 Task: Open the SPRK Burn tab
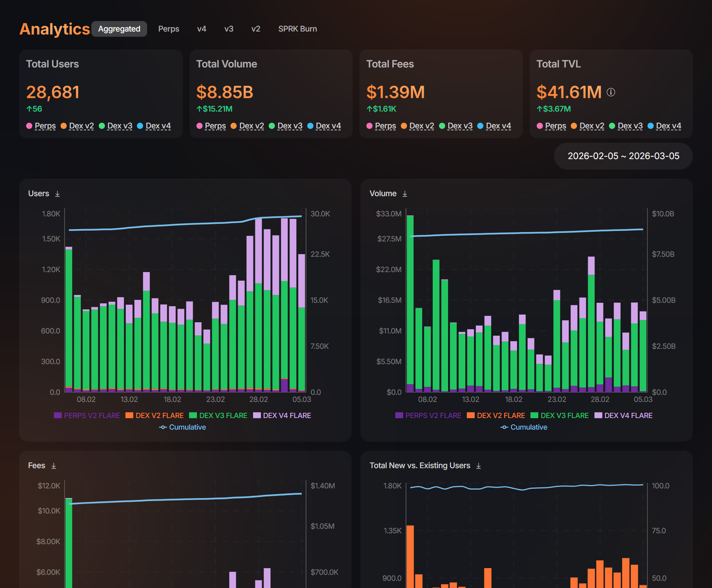[297, 29]
